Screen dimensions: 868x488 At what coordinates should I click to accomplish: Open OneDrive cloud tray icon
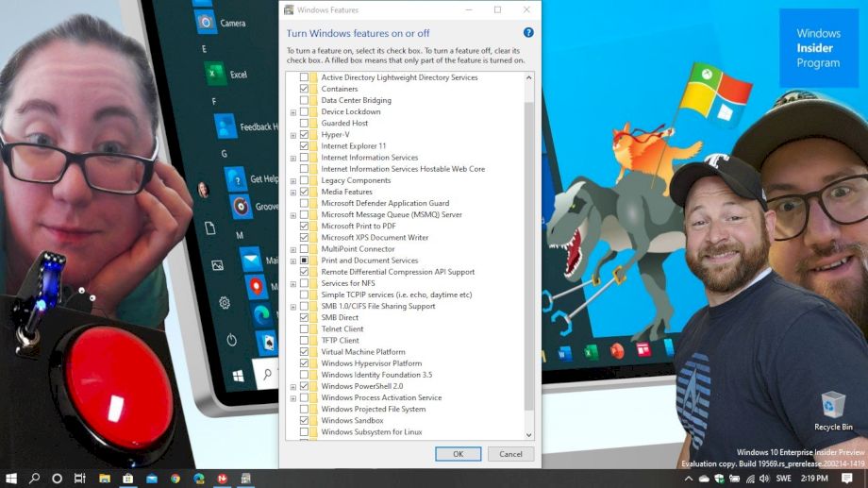[704, 479]
